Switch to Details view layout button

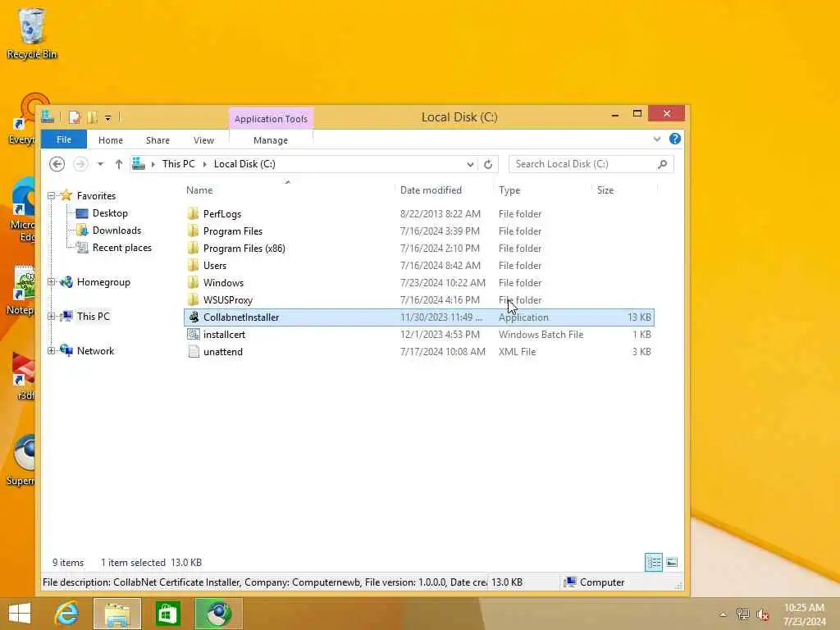pos(654,563)
